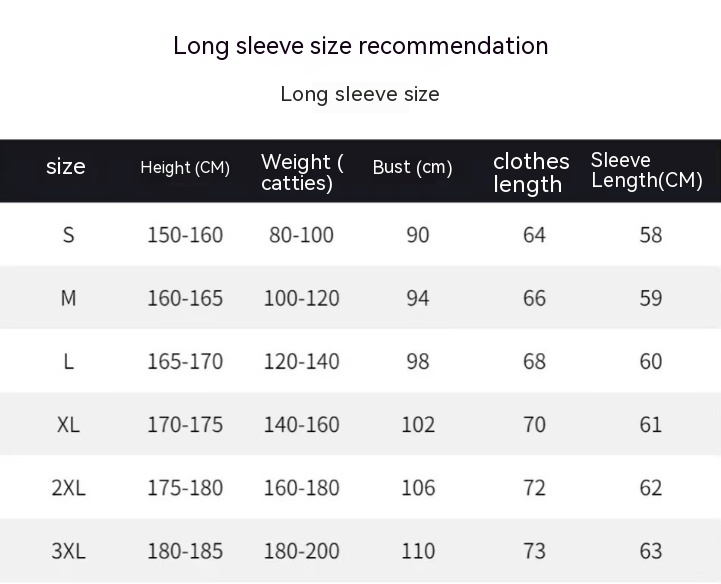721x584 pixels.
Task: Select the 'Weight (catties)' column header
Action: pos(302,172)
